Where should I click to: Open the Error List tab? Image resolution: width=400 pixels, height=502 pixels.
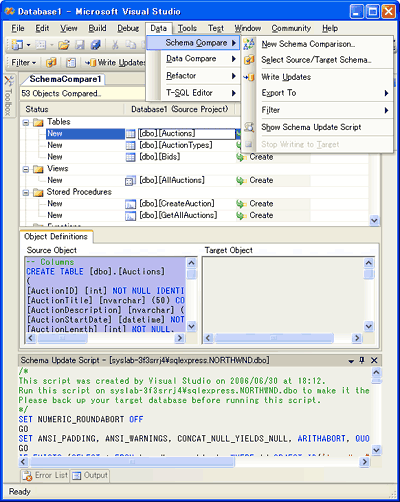point(45,475)
